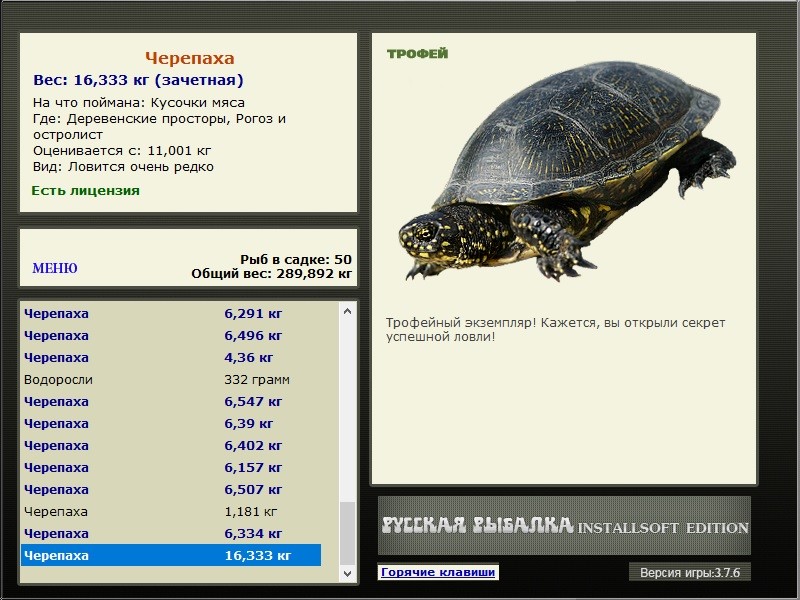Select the Черепаха 6,402 кг row
This screenshot has width=800, height=600.
pyautogui.click(x=171, y=445)
